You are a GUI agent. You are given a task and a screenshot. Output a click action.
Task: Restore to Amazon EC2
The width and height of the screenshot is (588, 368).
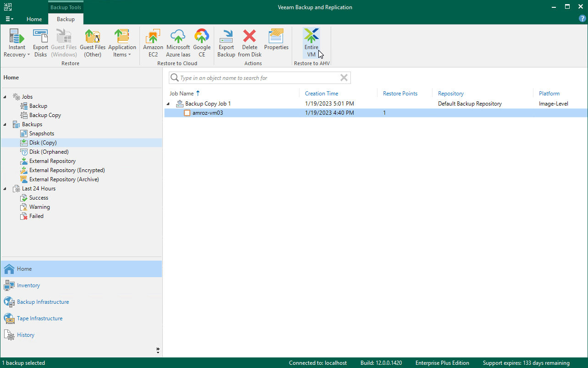(x=153, y=43)
